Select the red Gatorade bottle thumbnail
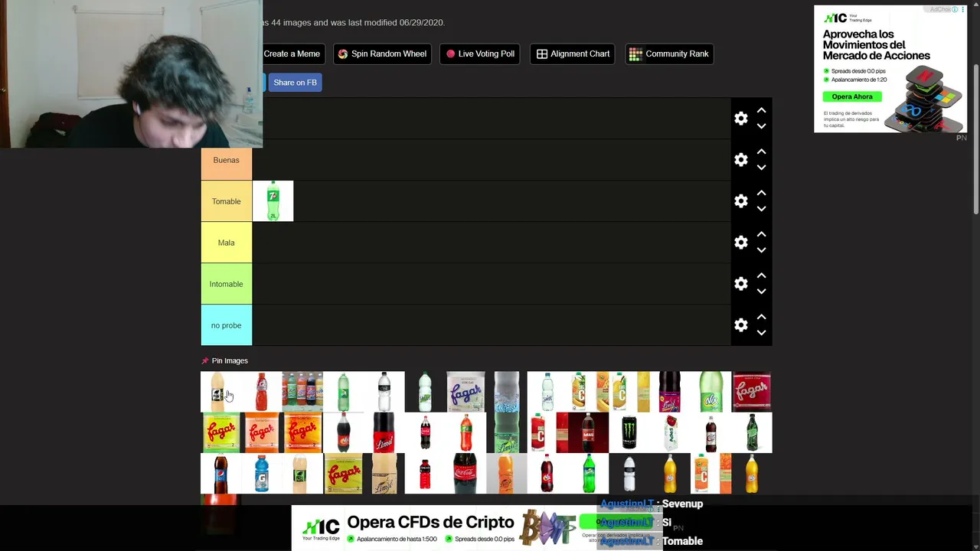The height and width of the screenshot is (551, 980). click(x=261, y=392)
